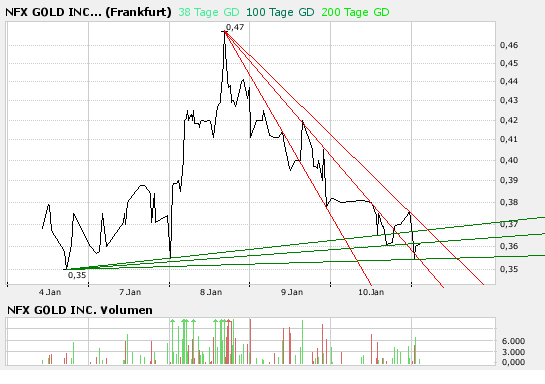Click the '0,47' peak price label

click(235, 27)
